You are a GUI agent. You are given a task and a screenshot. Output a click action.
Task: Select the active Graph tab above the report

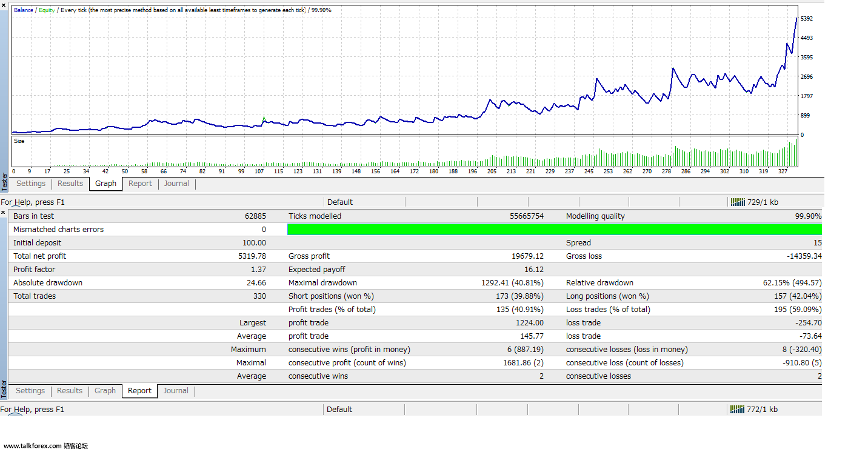(105, 184)
